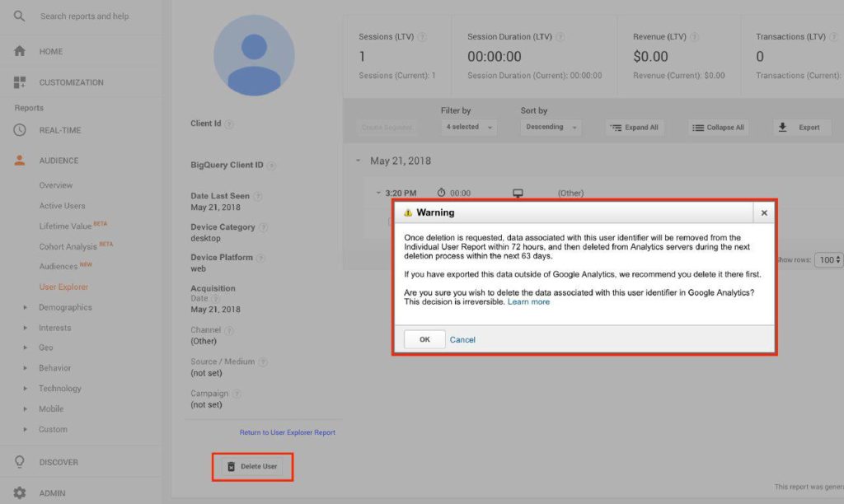Click the Delete User button
Screen dimensions: 844x504
[x=252, y=467]
